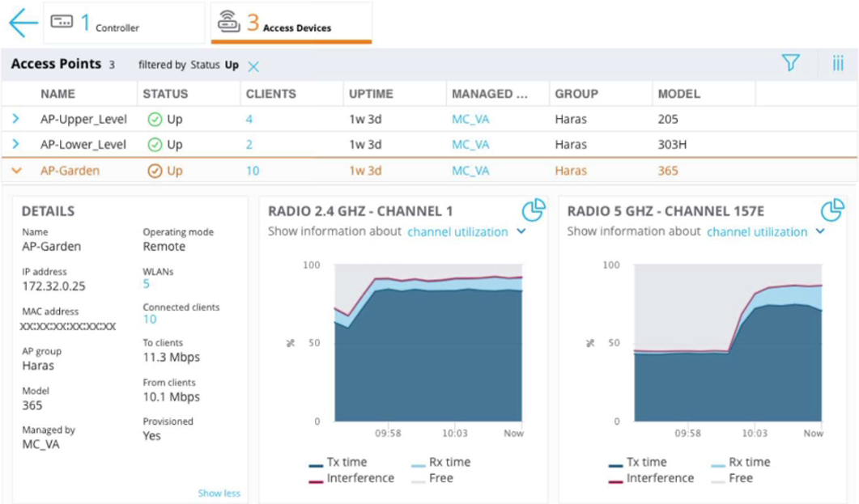This screenshot has width=859, height=504.
Task: Click the Free legend swatch for 5 GHz
Action: (x=717, y=481)
